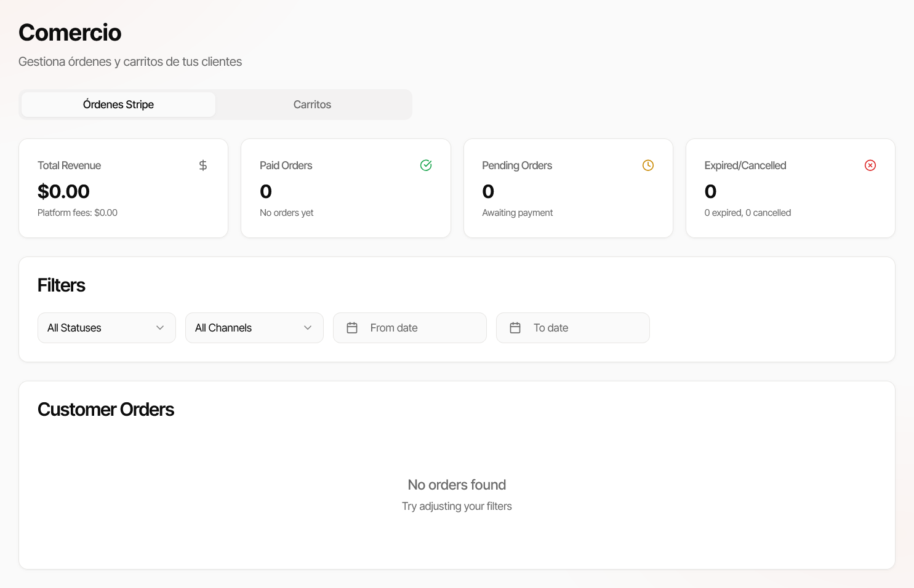Click the calendar icon in From date
Image resolution: width=914 pixels, height=588 pixels.
(352, 328)
